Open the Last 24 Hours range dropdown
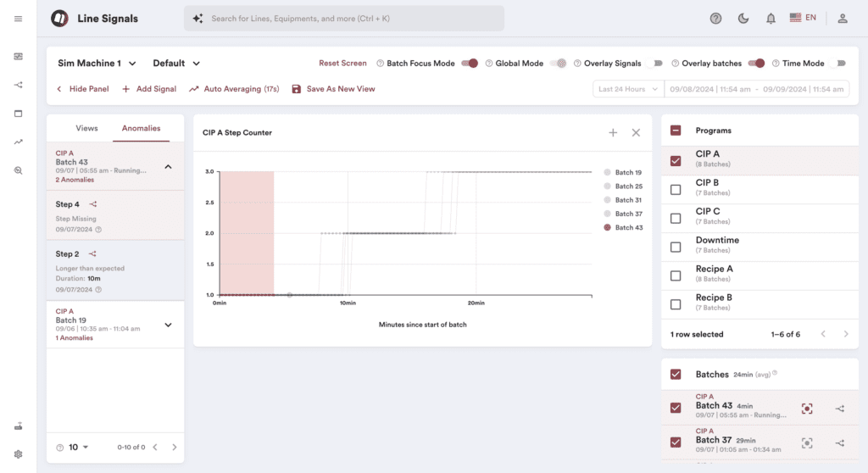868x473 pixels. click(x=628, y=89)
